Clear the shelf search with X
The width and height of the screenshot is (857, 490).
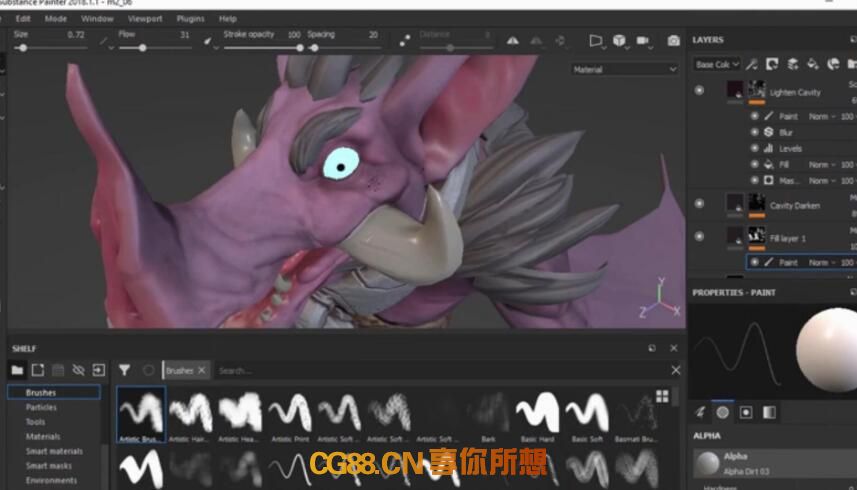(x=676, y=370)
